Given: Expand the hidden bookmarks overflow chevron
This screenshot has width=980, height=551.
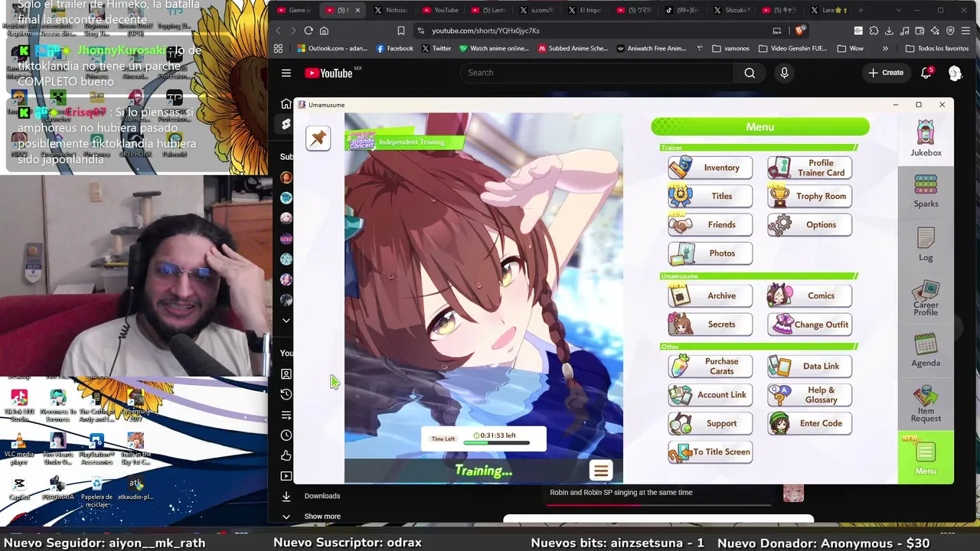Looking at the screenshot, I should click(885, 48).
